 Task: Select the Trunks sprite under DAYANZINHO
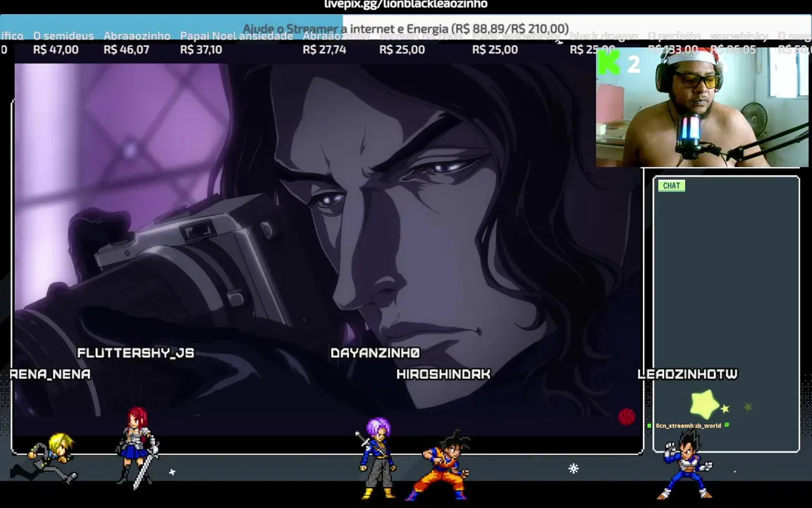point(376,458)
